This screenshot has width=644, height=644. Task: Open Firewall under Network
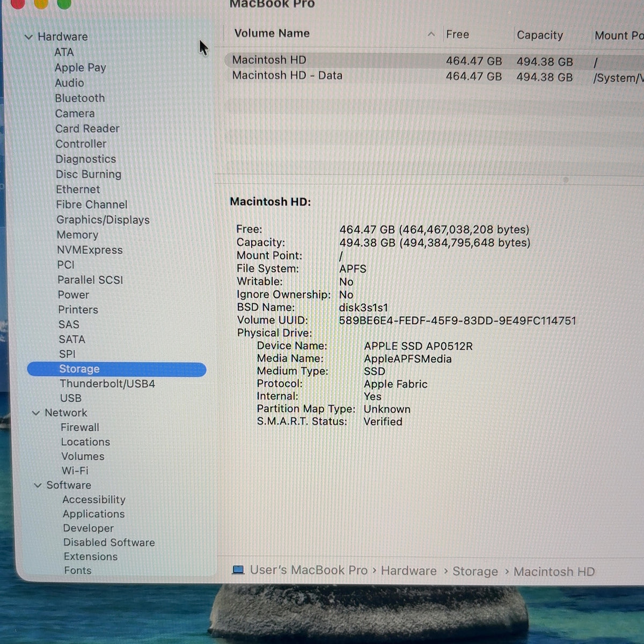click(x=79, y=427)
